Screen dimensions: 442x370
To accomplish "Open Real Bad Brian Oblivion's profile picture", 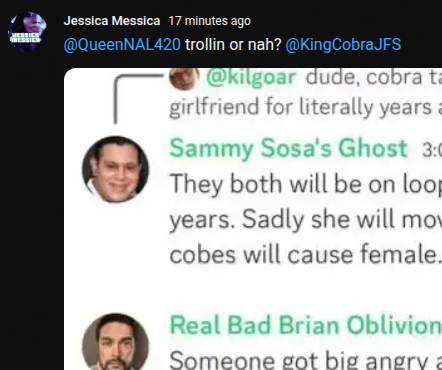I will pos(115,342).
